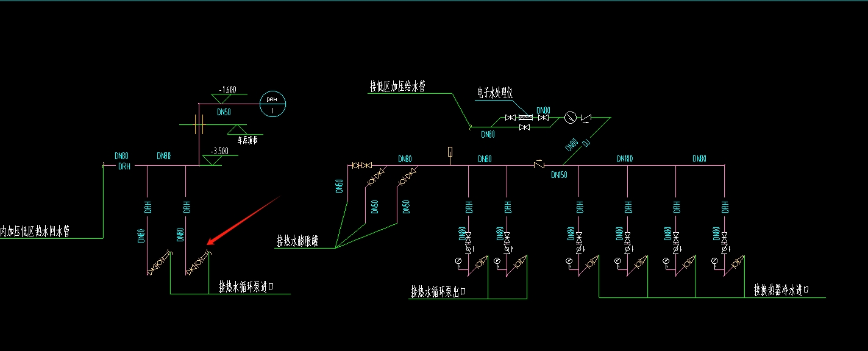Select the -3.500 elevation value
Screen dimensions: 868x351
(219, 151)
